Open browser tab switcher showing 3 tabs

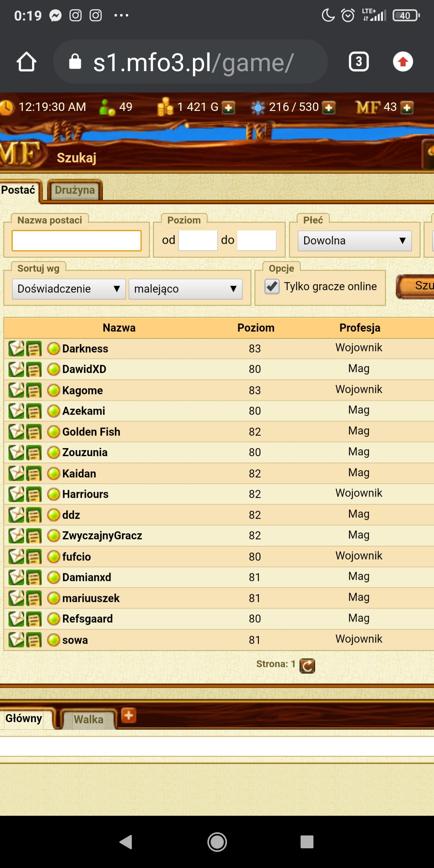click(358, 62)
